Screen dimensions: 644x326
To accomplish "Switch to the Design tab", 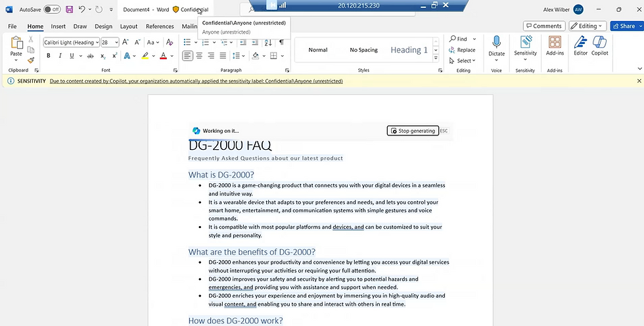I will point(104,26).
